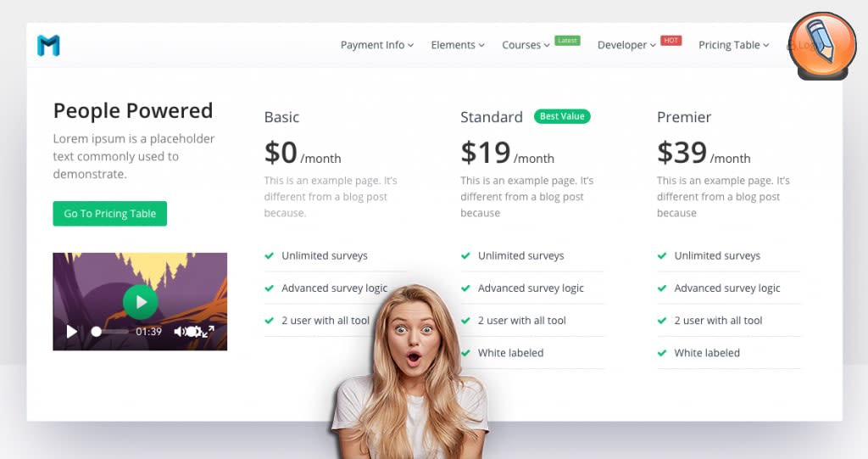Click the blue M site logo
Image resolution: width=868 pixels, height=459 pixels.
pyautogui.click(x=48, y=45)
